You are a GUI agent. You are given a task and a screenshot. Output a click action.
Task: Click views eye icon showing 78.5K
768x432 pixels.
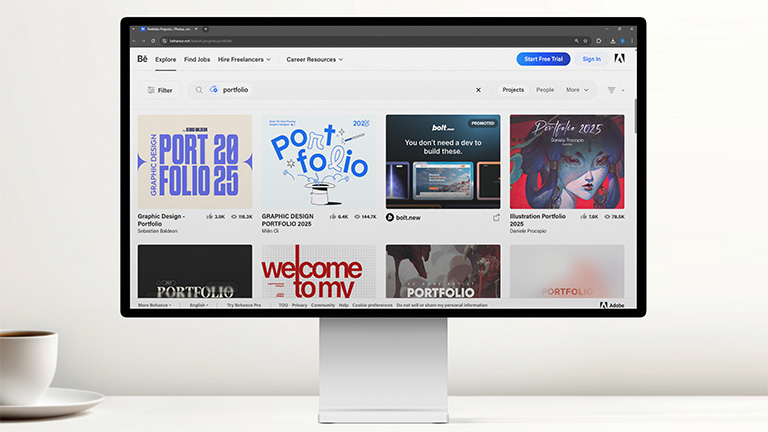coord(607,216)
